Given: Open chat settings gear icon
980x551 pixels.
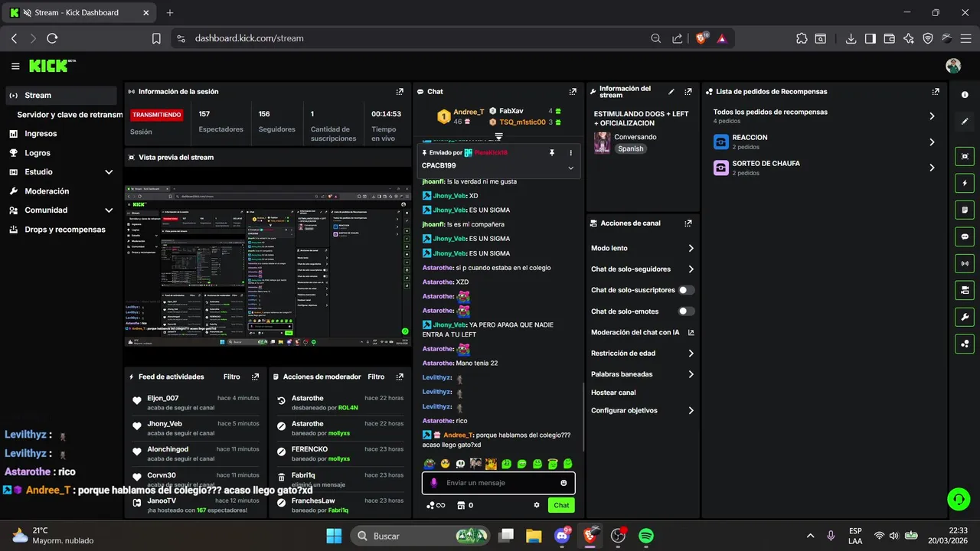Looking at the screenshot, I should (537, 505).
